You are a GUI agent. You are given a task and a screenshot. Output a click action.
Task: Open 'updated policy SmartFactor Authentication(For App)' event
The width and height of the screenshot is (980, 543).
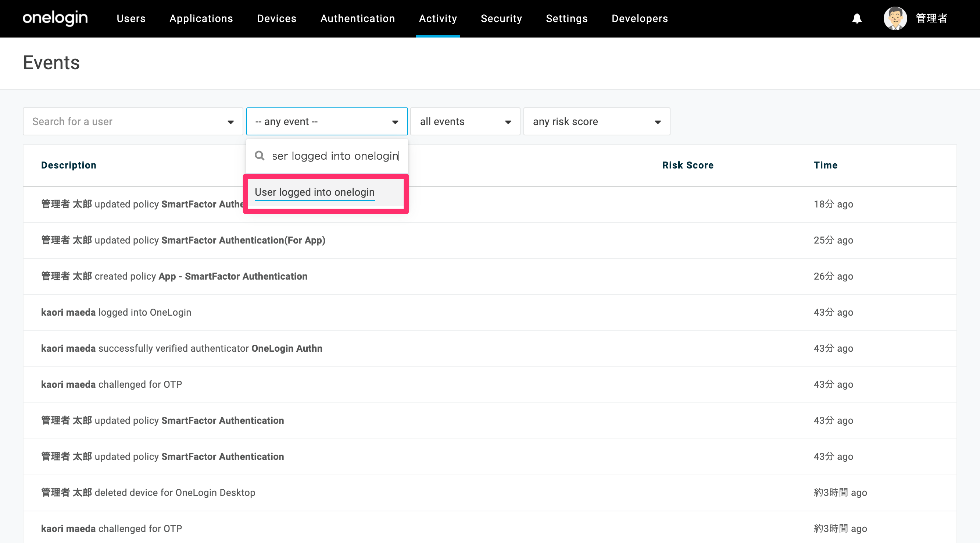tap(490, 240)
